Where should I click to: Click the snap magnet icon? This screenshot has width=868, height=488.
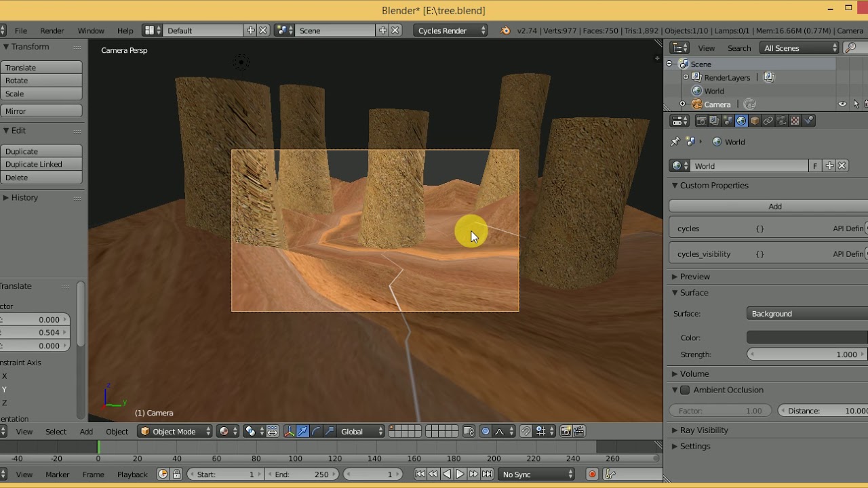[x=526, y=431]
